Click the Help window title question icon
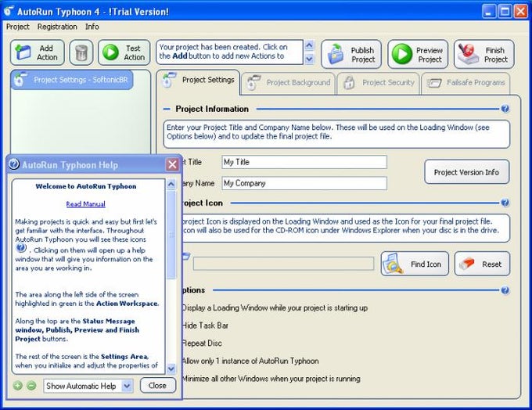Screen dimensions: 532x410 [14, 164]
